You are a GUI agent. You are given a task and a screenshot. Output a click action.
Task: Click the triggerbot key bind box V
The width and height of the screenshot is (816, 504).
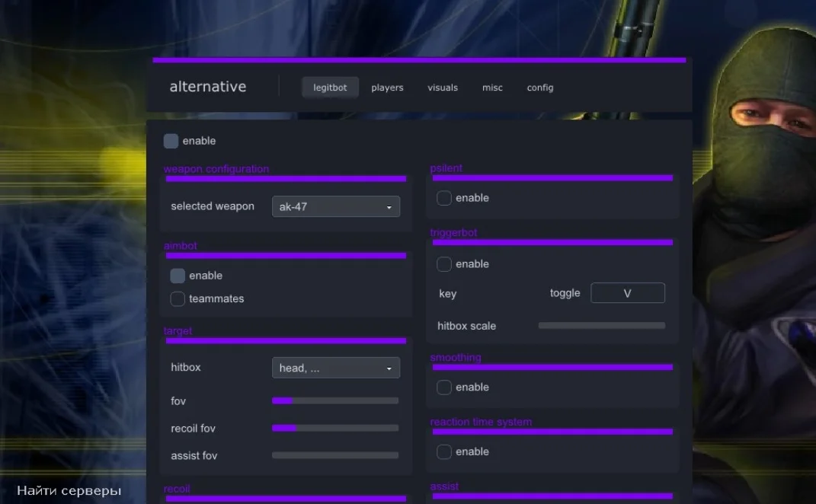click(628, 293)
